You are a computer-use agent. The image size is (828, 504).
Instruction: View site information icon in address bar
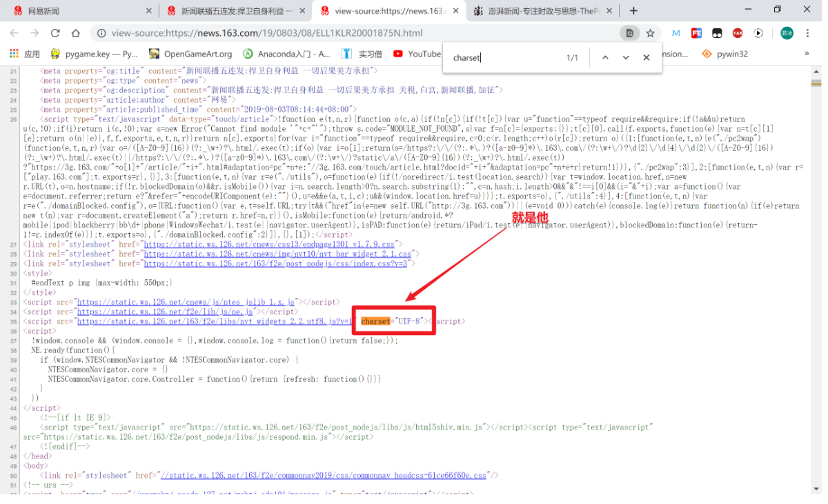[x=101, y=33]
